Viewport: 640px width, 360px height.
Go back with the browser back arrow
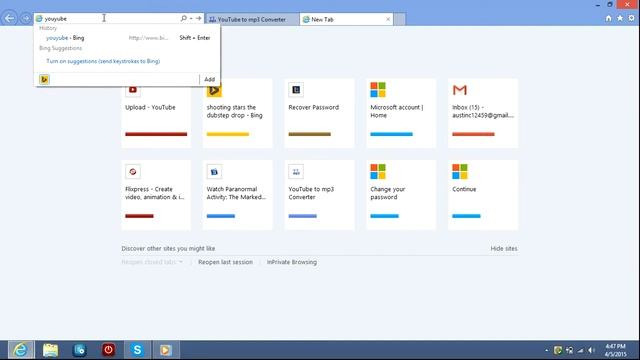click(x=9, y=18)
